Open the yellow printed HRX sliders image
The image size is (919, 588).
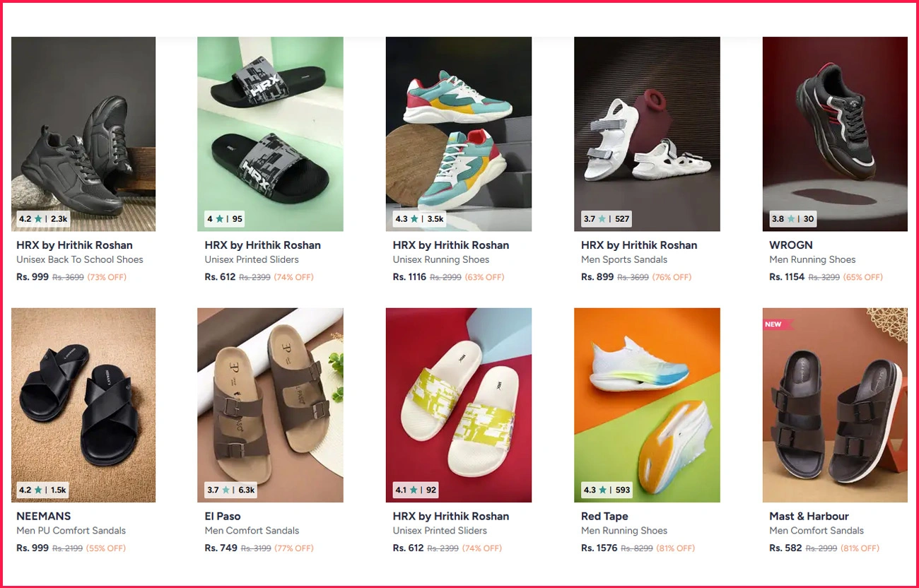tap(459, 405)
